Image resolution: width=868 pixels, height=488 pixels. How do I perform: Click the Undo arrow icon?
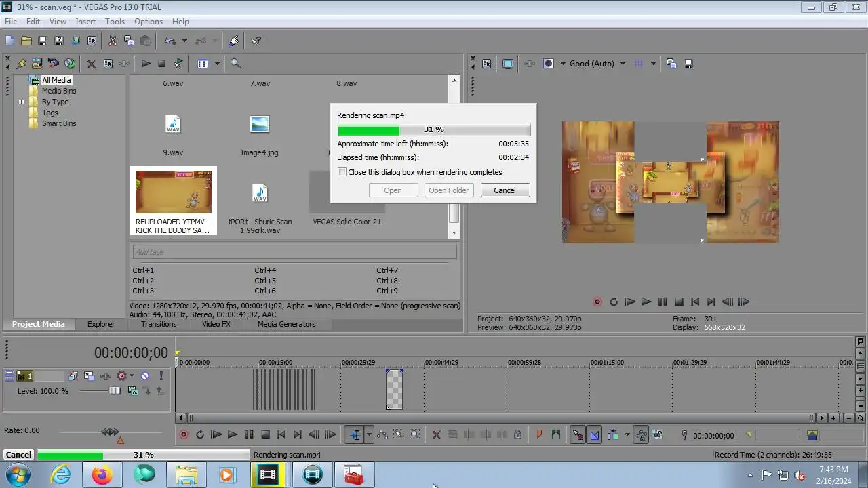click(x=170, y=41)
